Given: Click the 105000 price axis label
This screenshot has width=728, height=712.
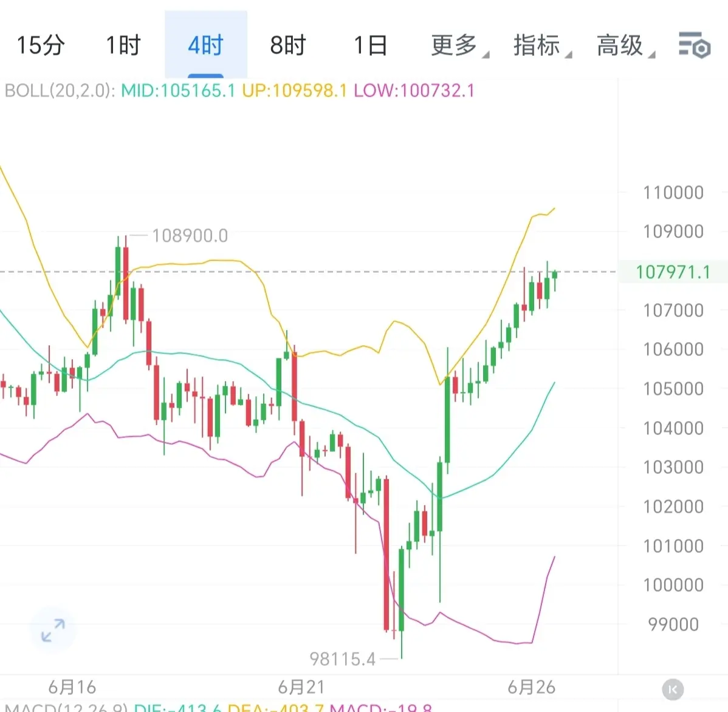Looking at the screenshot, I should 673,389.
